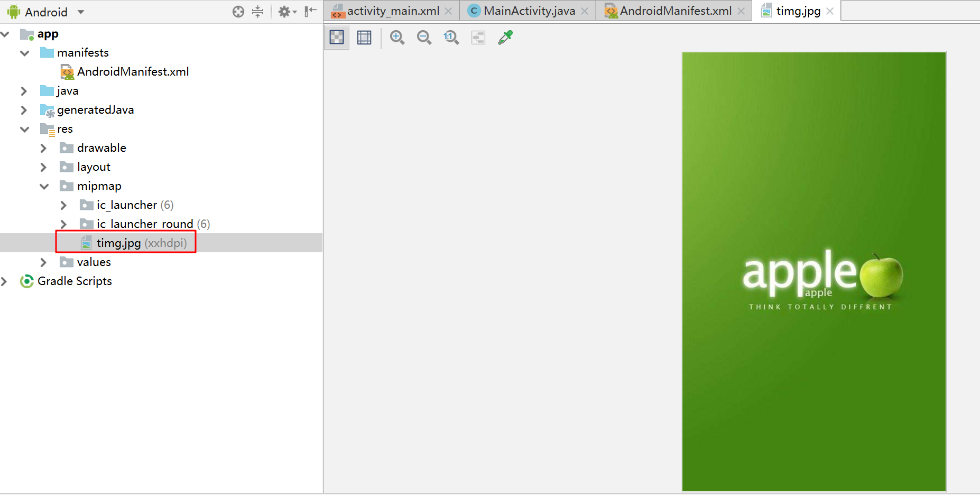Toggle the grid overlay for timg.jpg preview

coord(364,37)
